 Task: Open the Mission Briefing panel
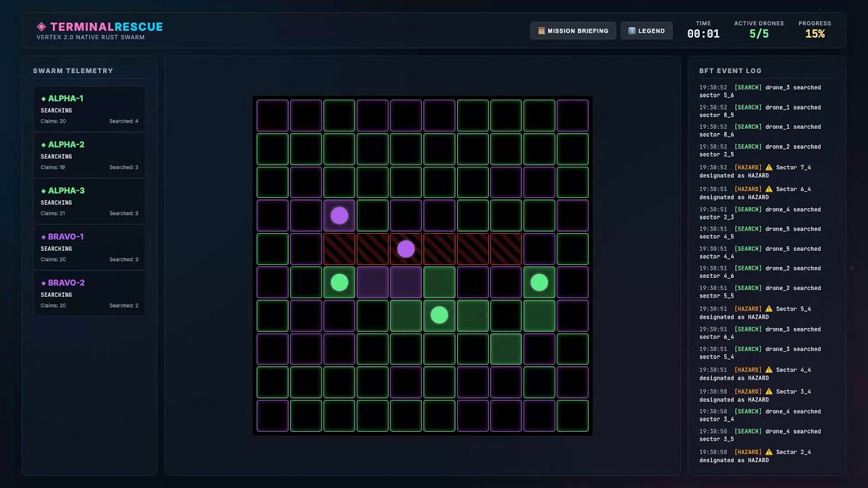coord(573,30)
